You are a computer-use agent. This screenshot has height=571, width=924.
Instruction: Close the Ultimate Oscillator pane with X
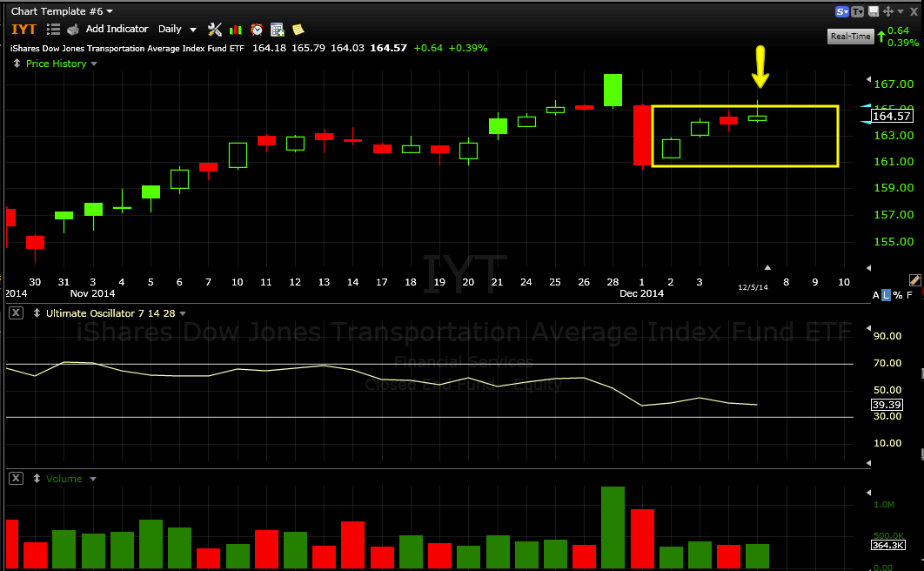click(16, 312)
